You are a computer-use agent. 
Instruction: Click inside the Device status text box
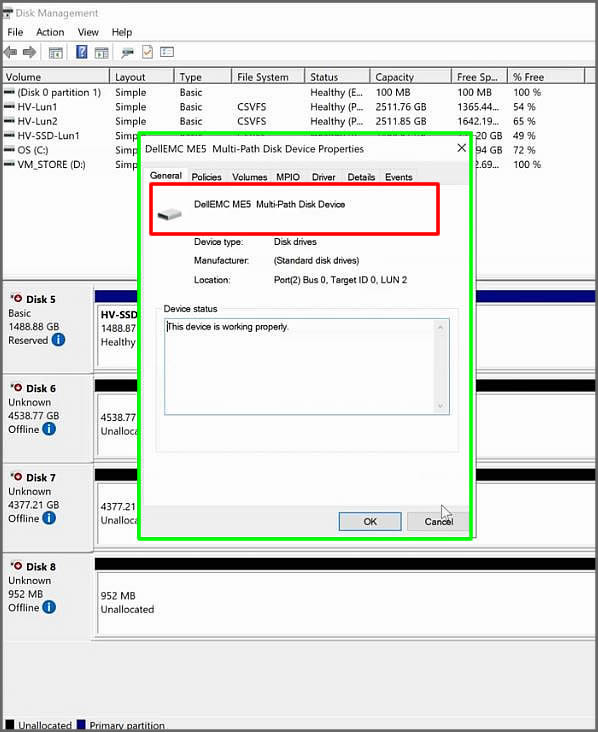(x=300, y=366)
